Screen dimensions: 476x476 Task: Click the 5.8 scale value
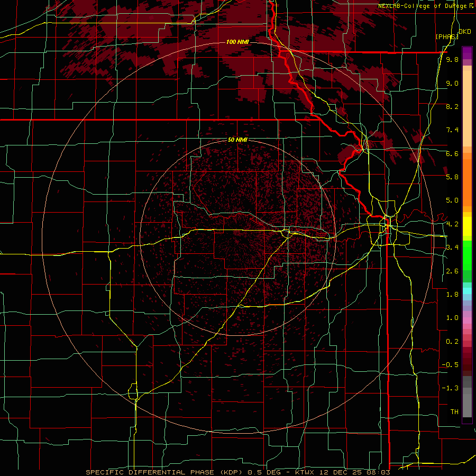tap(452, 177)
